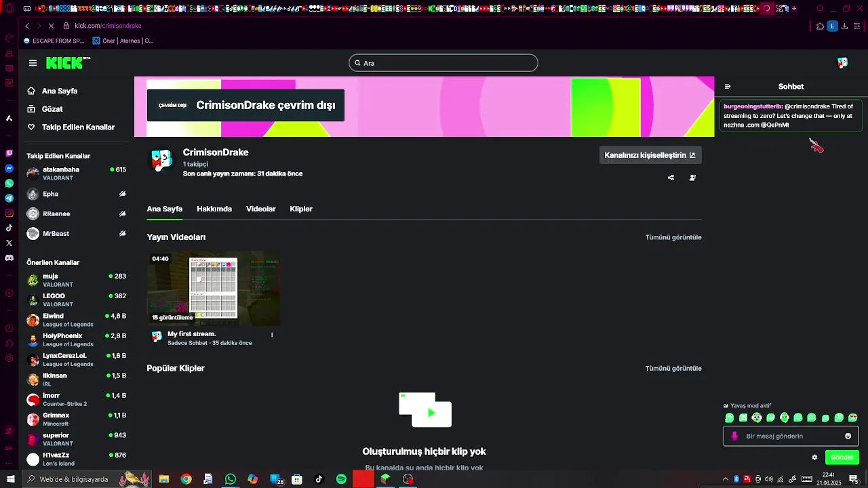View all under Popüler Klipler
868x488 pixels.
pyautogui.click(x=673, y=369)
